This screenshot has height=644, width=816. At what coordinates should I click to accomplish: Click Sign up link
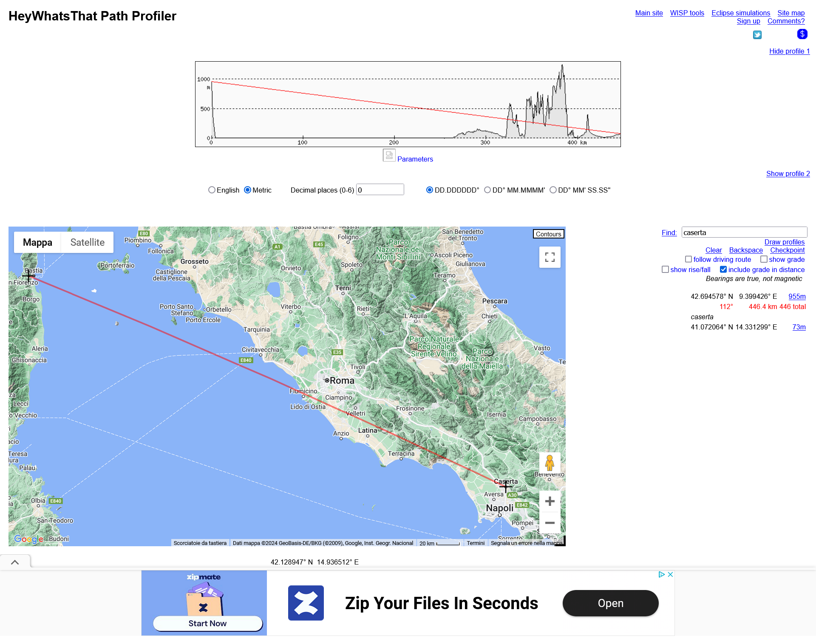pyautogui.click(x=748, y=21)
